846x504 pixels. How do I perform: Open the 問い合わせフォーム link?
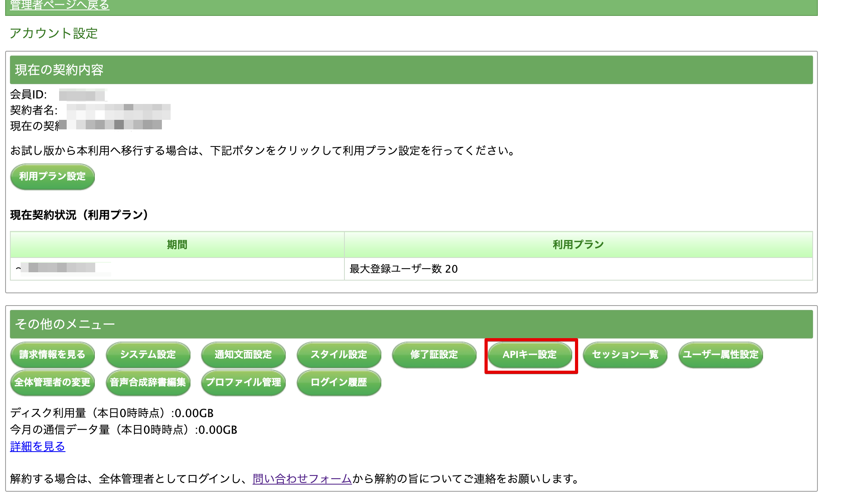(302, 479)
